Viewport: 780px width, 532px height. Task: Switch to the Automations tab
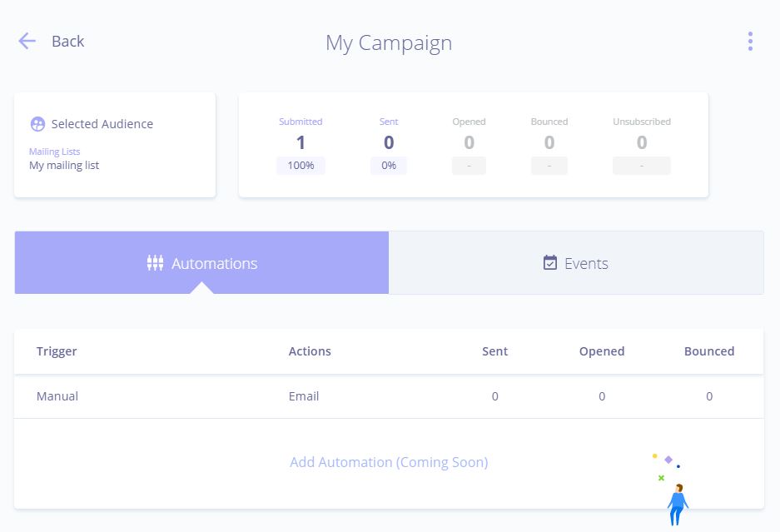click(x=201, y=262)
